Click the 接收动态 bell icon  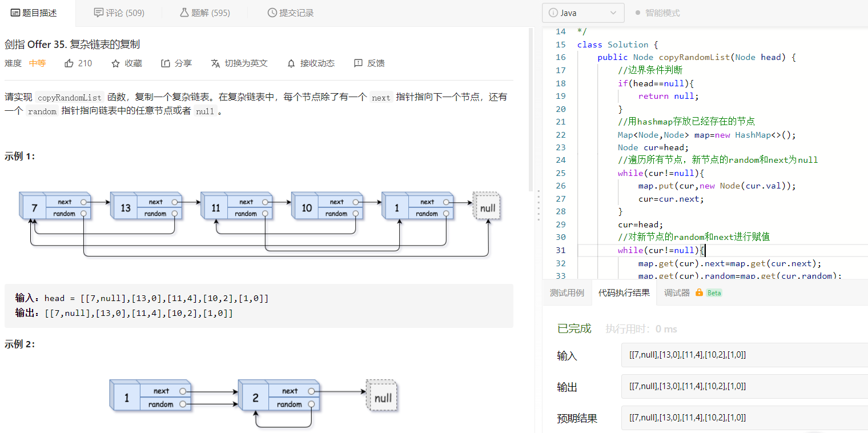click(x=291, y=63)
